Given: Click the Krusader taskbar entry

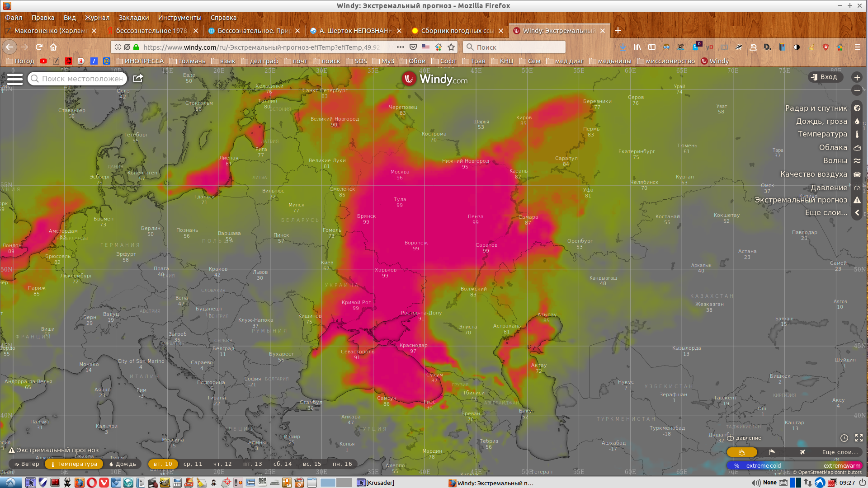Looking at the screenshot, I should pos(376,483).
